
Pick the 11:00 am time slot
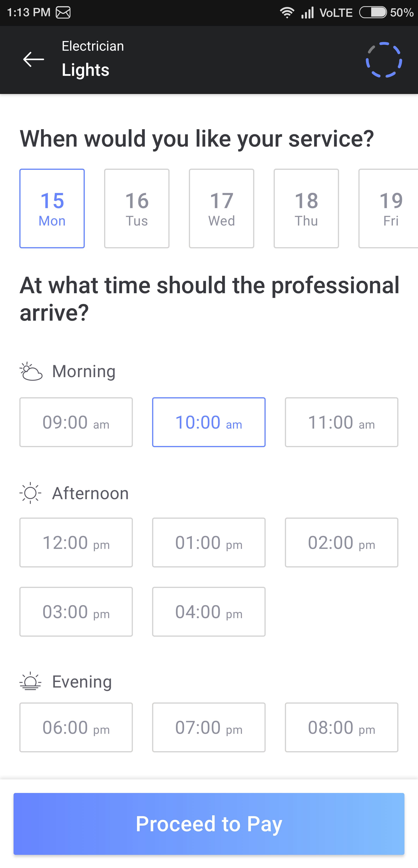(342, 422)
